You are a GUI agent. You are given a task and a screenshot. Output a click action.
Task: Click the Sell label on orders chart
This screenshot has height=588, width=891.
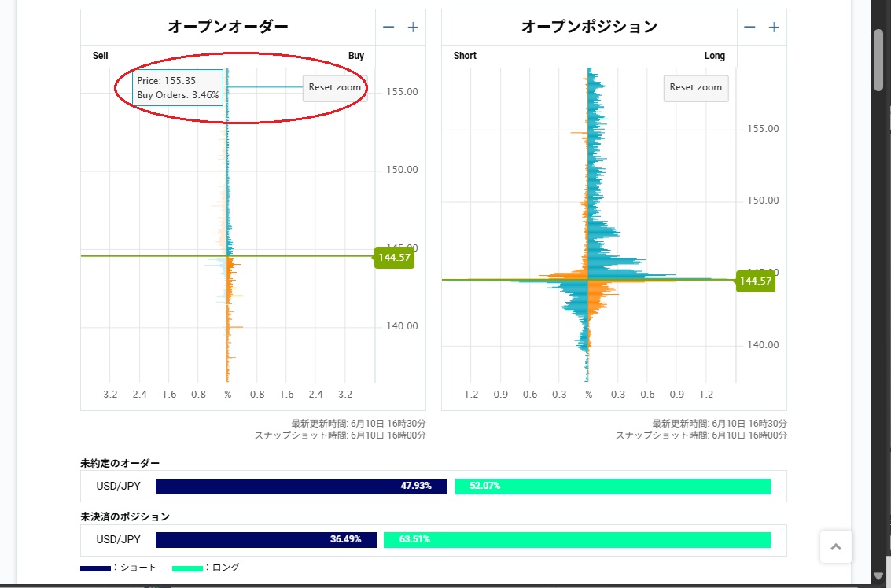pos(100,56)
